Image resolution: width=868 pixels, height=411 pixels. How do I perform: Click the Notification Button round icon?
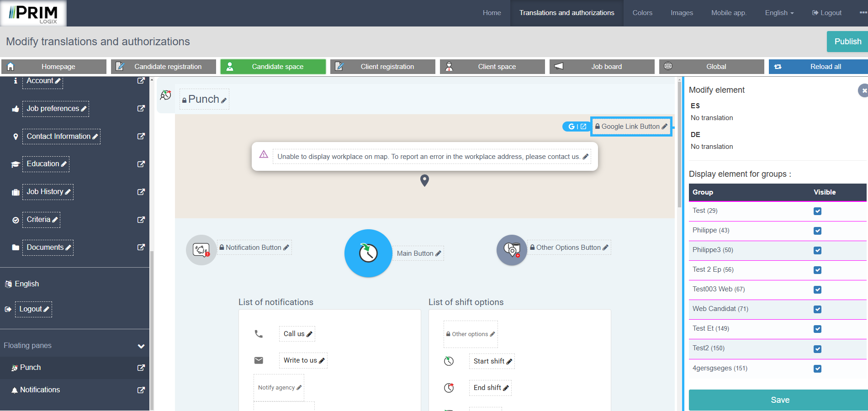click(201, 250)
